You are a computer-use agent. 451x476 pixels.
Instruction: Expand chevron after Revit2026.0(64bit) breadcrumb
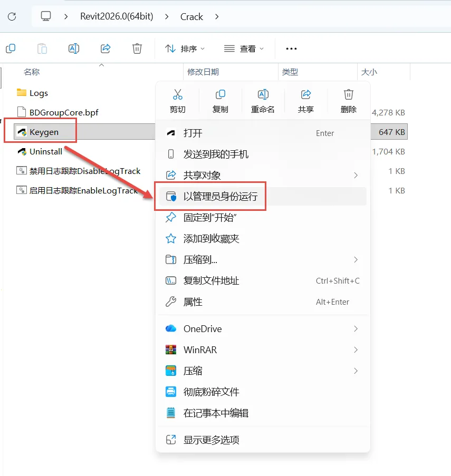point(167,16)
